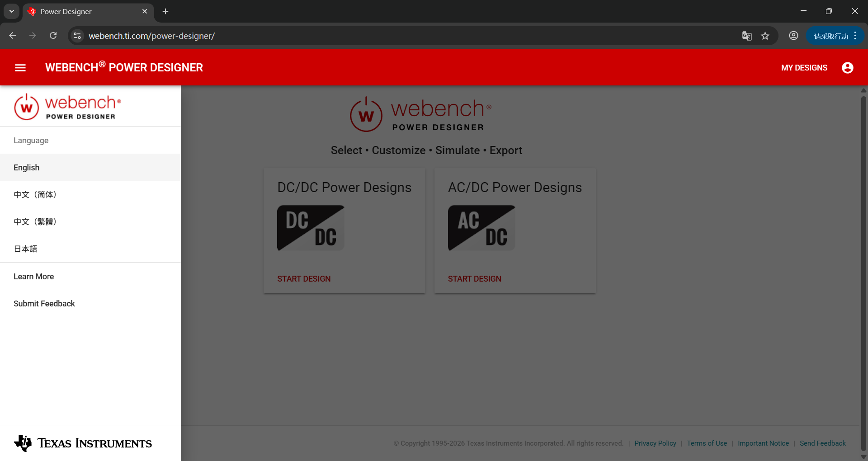Reload the current page
868x461 pixels.
53,36
